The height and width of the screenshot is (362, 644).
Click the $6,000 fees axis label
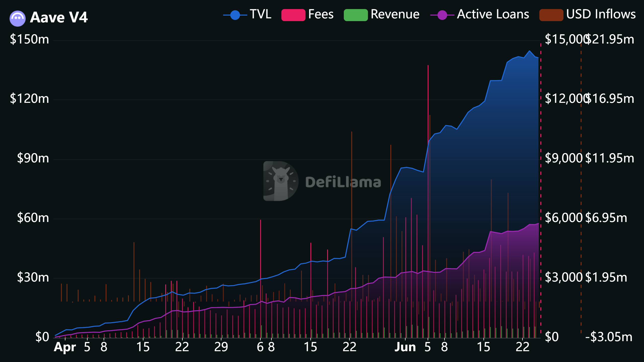[x=564, y=218]
